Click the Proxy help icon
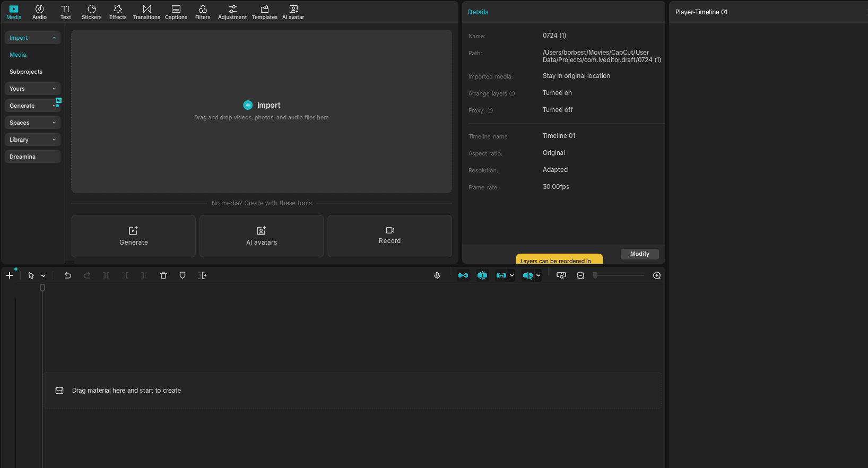The width and height of the screenshot is (868, 468). 490,110
